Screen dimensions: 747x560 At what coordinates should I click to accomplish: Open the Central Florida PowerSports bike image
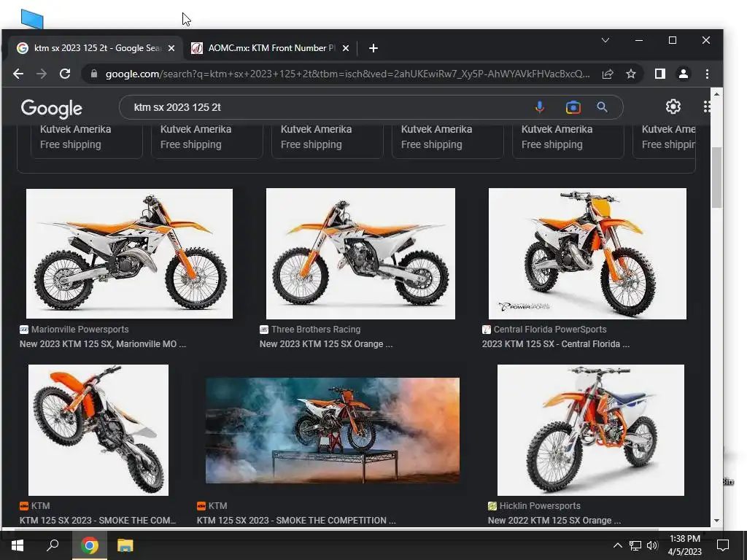[587, 253]
